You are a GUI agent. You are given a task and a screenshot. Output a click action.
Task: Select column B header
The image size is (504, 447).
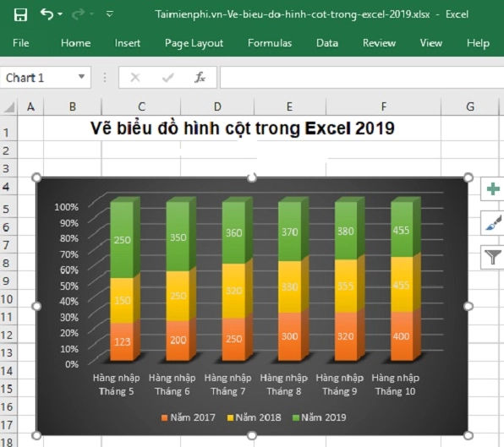(x=73, y=106)
